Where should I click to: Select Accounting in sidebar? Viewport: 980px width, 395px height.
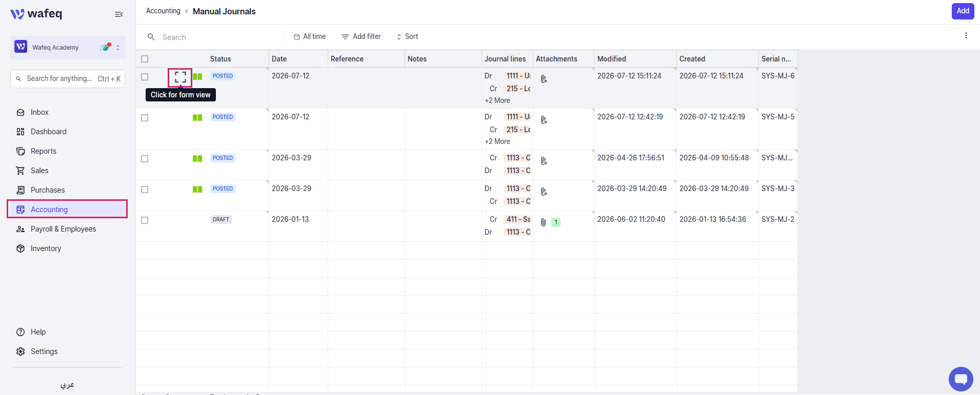67,209
